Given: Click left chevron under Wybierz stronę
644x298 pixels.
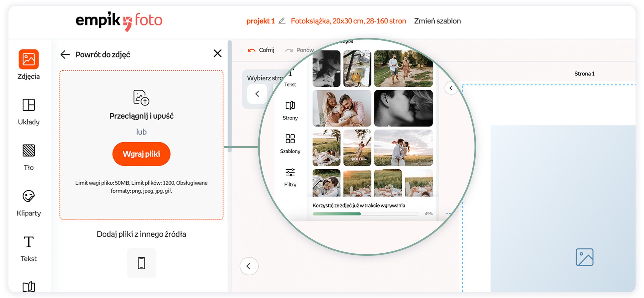Looking at the screenshot, I should 257,94.
